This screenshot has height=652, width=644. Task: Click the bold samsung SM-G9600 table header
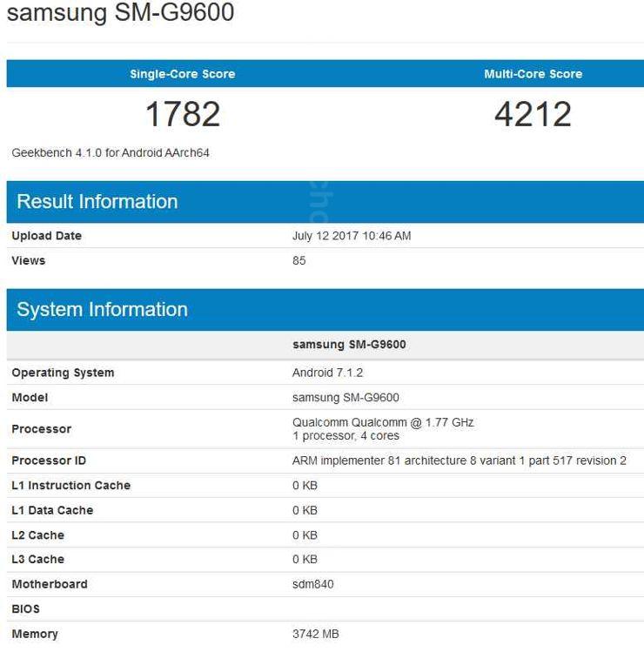click(x=349, y=345)
